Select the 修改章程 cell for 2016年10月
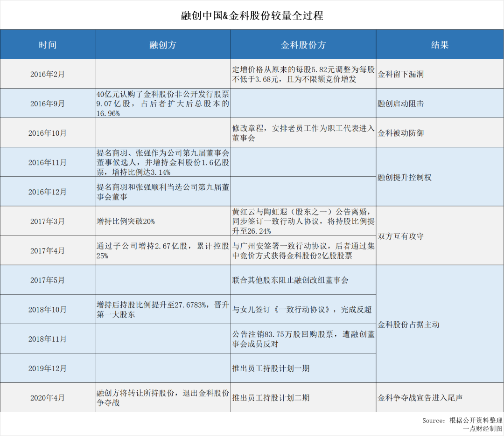 [303, 132]
